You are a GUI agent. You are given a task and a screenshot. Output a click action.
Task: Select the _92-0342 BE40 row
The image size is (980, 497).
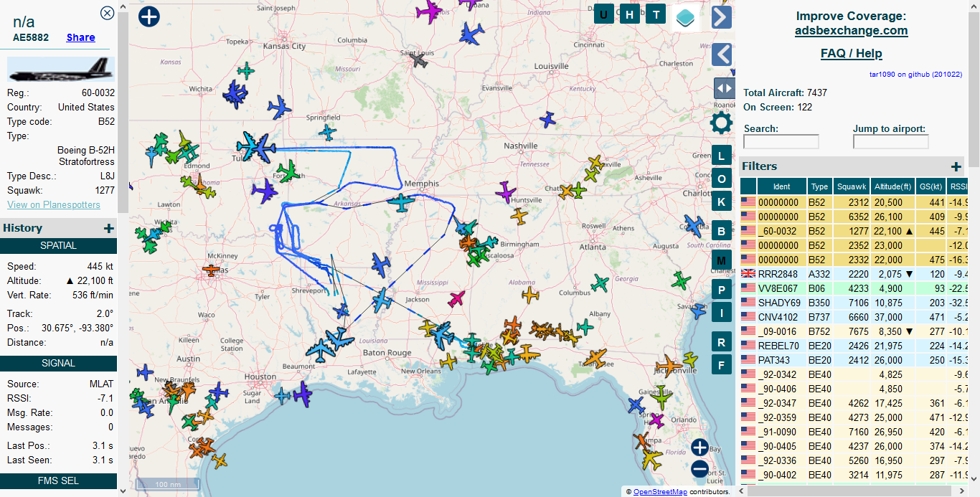pyautogui.click(x=854, y=374)
